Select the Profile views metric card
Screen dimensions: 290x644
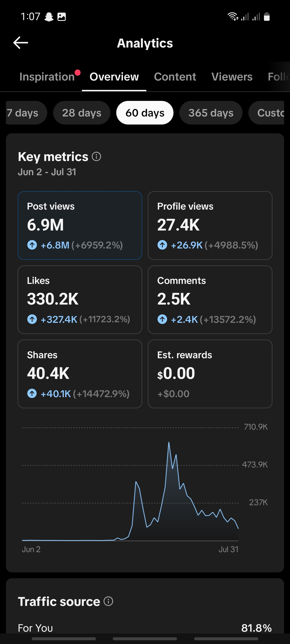pos(210,225)
